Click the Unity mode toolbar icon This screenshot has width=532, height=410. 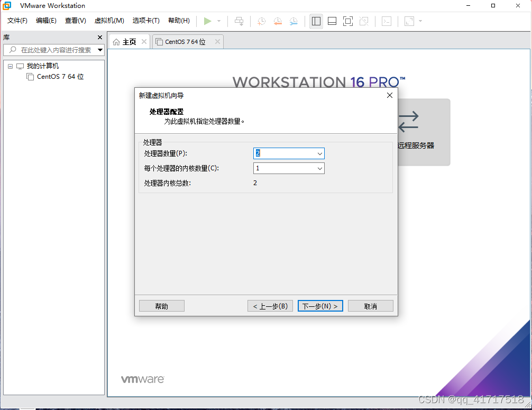[364, 21]
